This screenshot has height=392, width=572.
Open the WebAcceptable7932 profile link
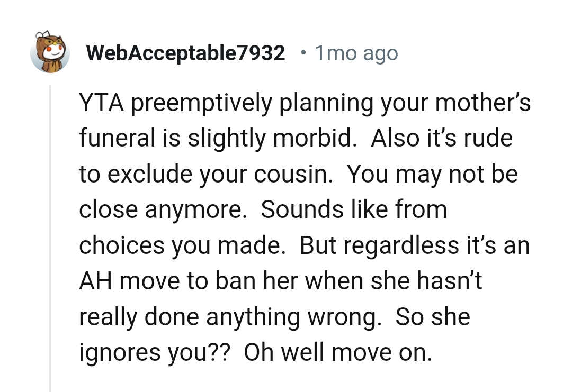point(185,53)
